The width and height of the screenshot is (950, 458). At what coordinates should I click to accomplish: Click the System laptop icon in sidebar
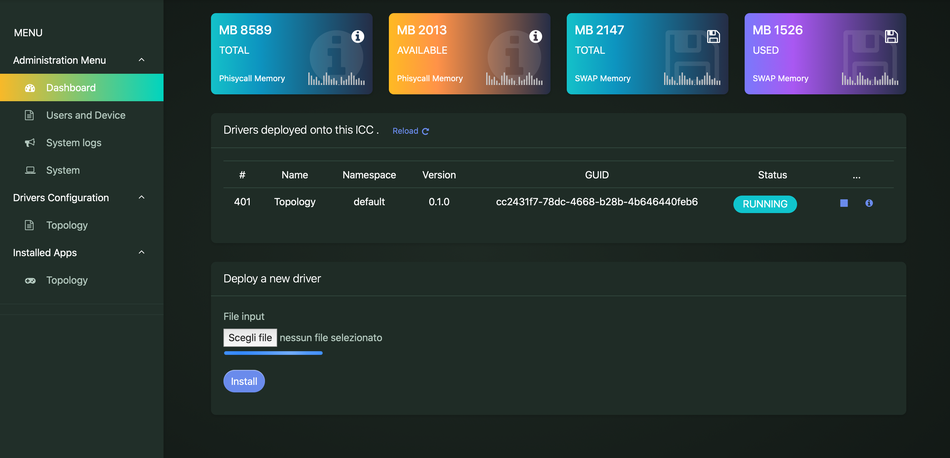coord(30,170)
